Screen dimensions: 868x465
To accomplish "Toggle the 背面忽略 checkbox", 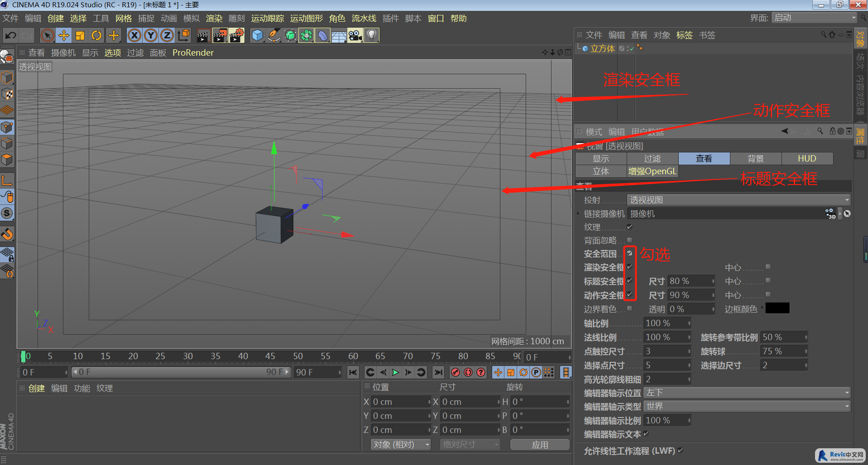I will tap(629, 240).
